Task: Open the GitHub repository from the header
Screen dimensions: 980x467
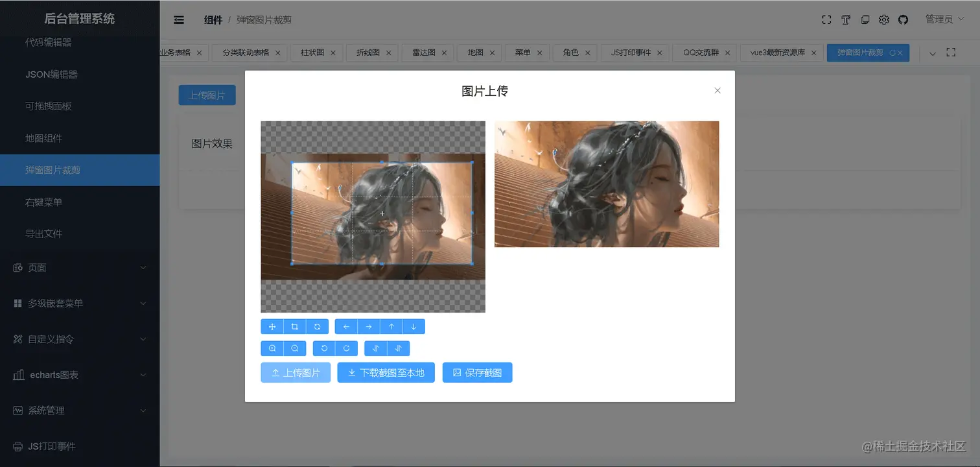Action: click(903, 19)
